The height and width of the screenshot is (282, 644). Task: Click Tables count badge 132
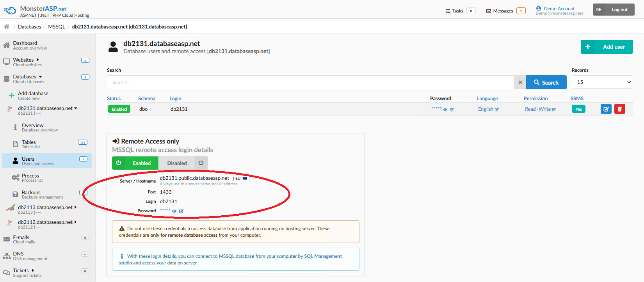83,142
